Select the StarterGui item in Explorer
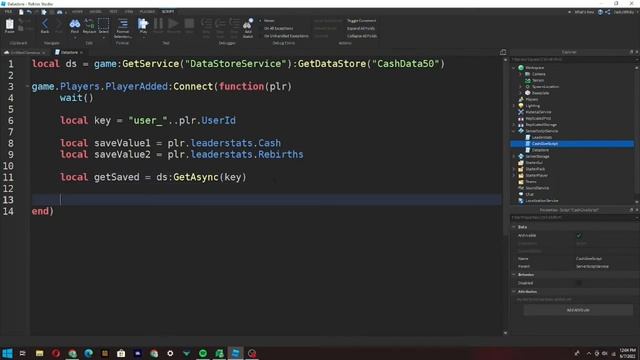Image resolution: width=640 pixels, height=360 pixels. point(530,162)
